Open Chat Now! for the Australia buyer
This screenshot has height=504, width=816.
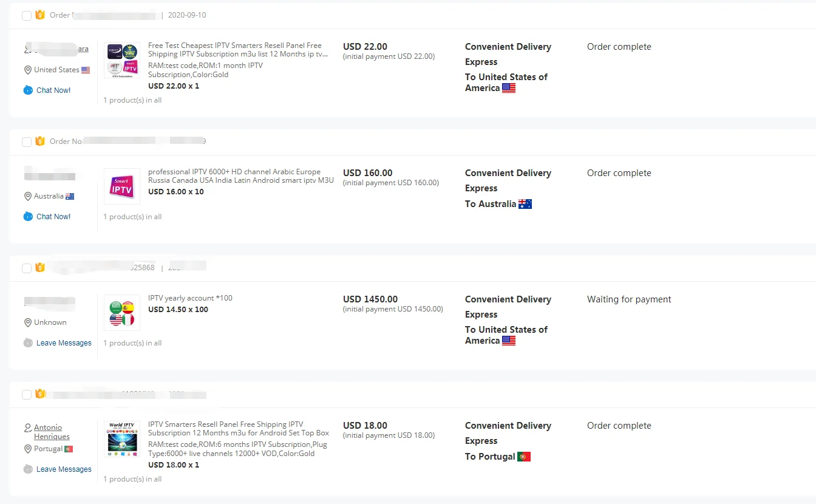53,217
